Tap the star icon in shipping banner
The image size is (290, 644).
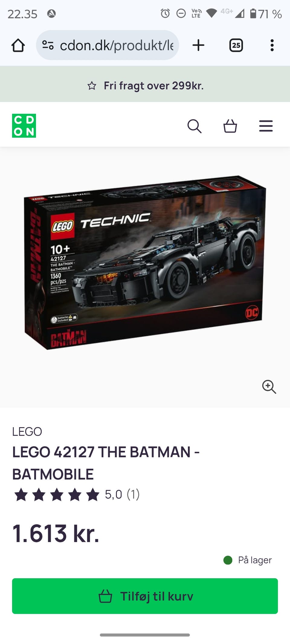pos(92,86)
